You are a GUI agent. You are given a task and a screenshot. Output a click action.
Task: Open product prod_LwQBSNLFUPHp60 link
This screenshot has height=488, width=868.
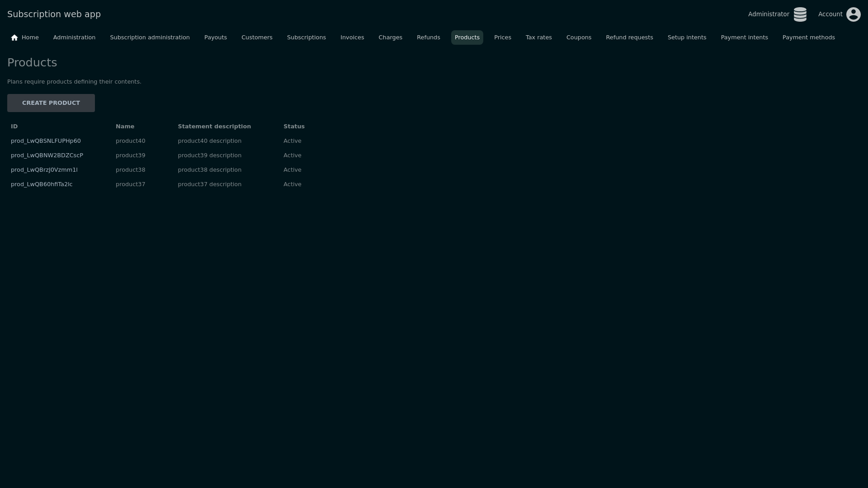click(46, 141)
